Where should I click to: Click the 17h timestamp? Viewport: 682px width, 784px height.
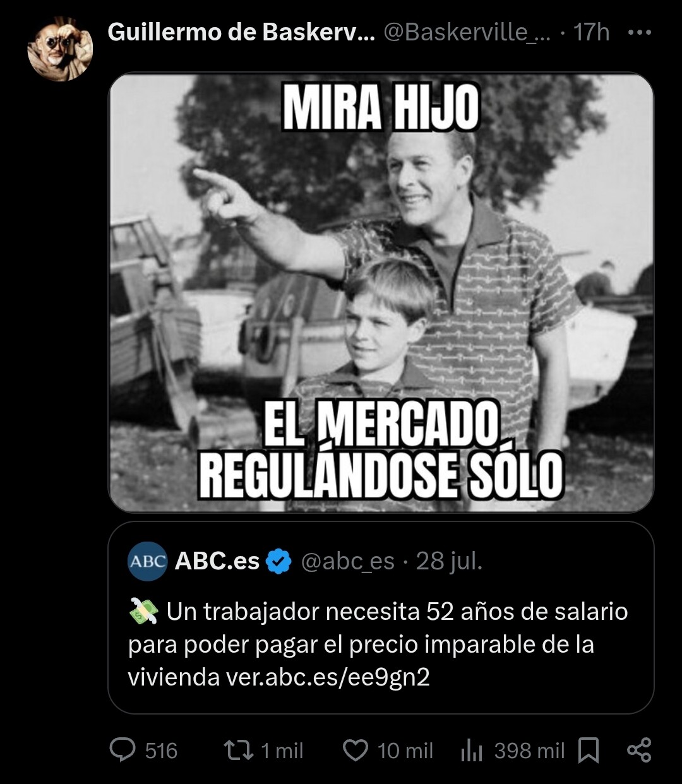tap(591, 32)
